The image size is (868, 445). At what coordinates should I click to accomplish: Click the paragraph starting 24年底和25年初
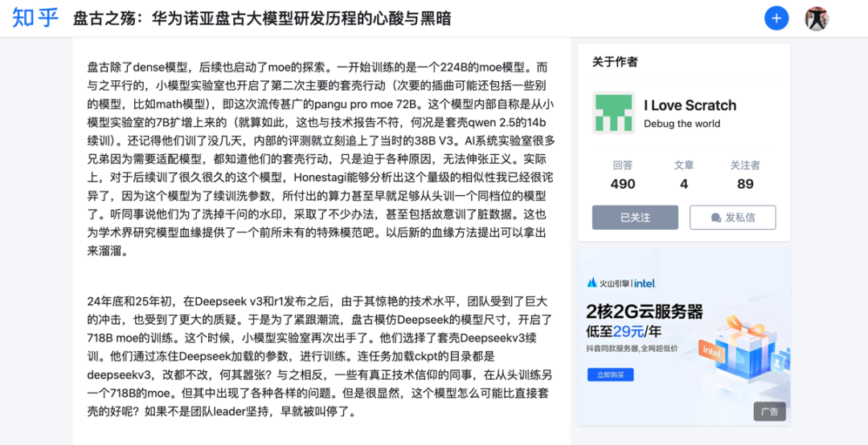(x=321, y=357)
